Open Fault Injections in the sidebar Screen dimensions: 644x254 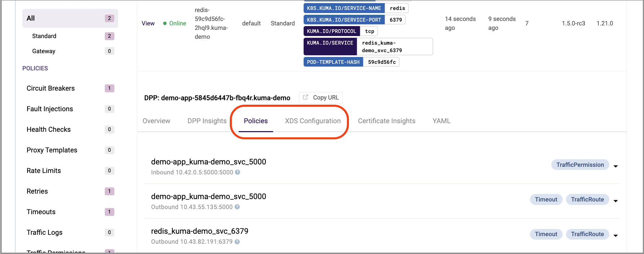point(50,109)
